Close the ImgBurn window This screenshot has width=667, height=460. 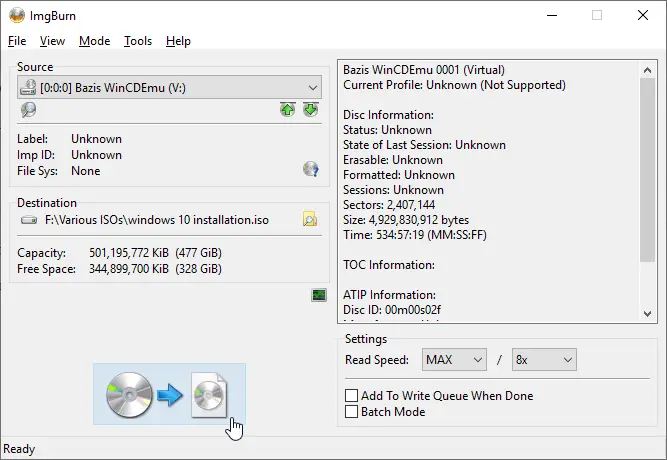(x=643, y=15)
